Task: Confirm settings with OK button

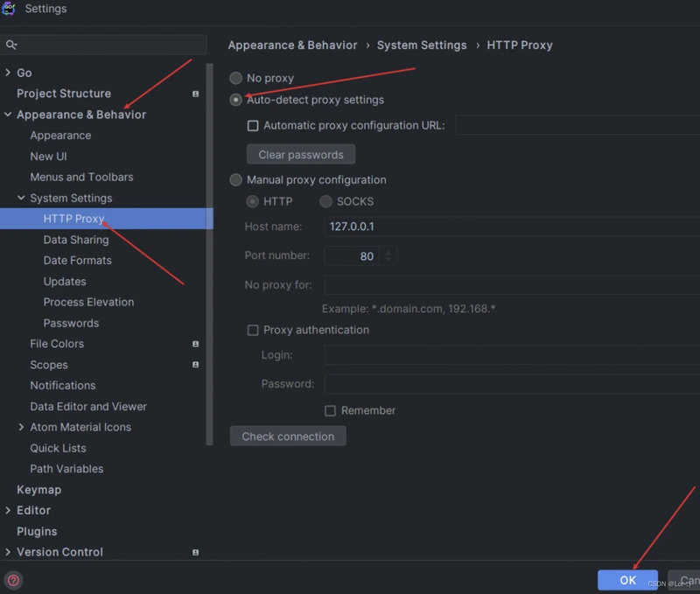Action: coord(627,580)
